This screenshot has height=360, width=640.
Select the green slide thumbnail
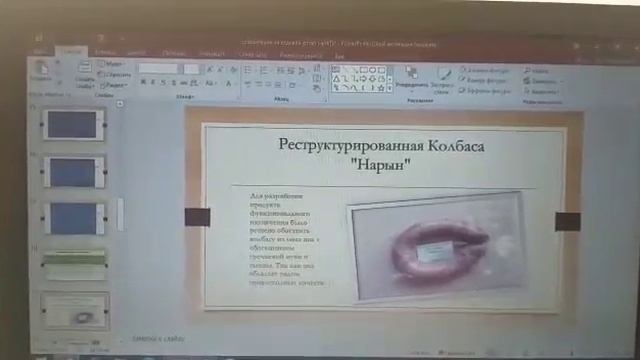[x=75, y=265]
